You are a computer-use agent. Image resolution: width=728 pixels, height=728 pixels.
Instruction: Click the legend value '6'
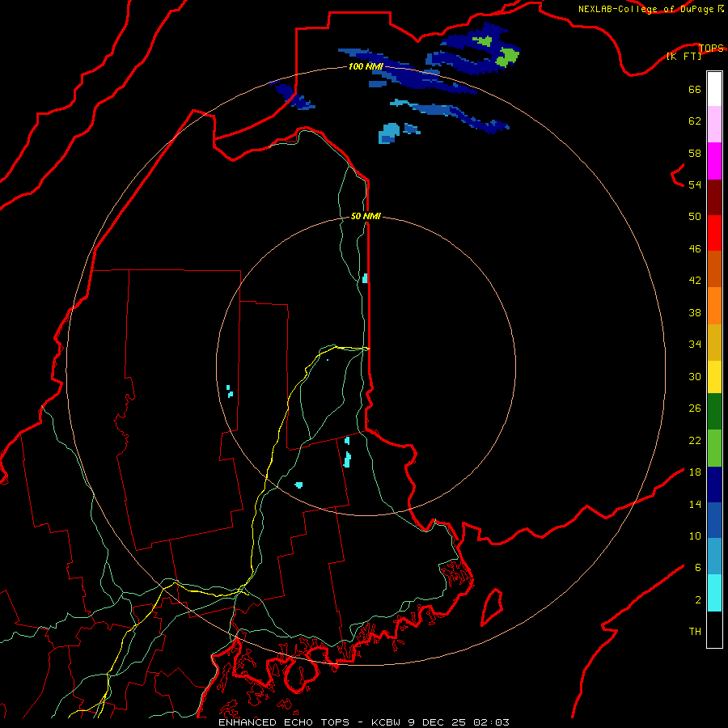pos(698,568)
